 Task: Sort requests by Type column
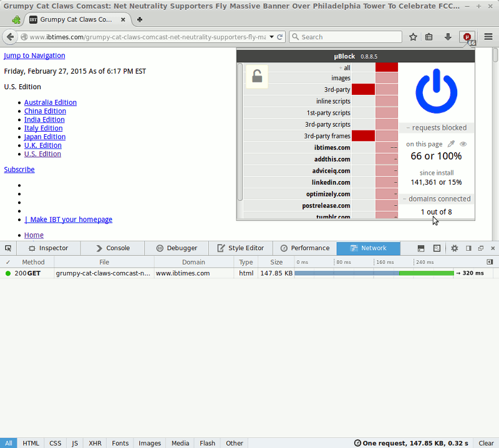pyautogui.click(x=246, y=262)
